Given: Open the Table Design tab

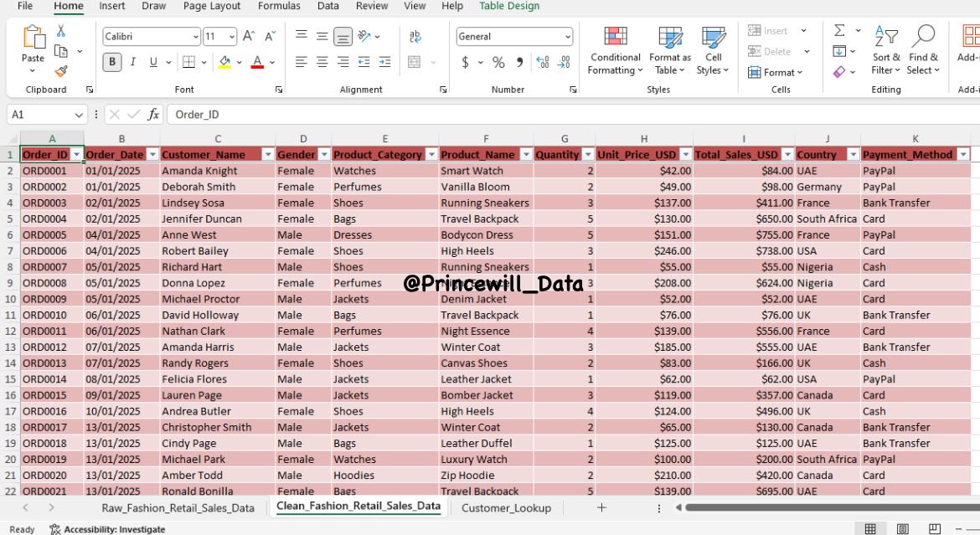Looking at the screenshot, I should tap(509, 6).
